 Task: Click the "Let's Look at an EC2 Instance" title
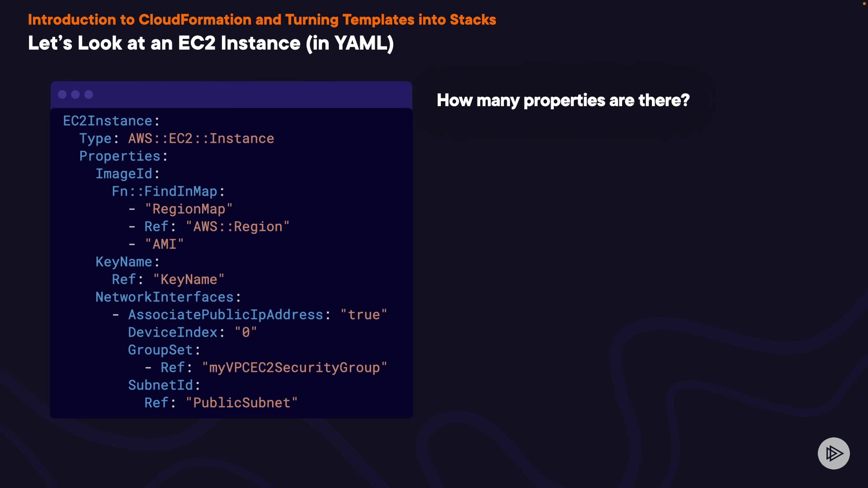(x=211, y=43)
